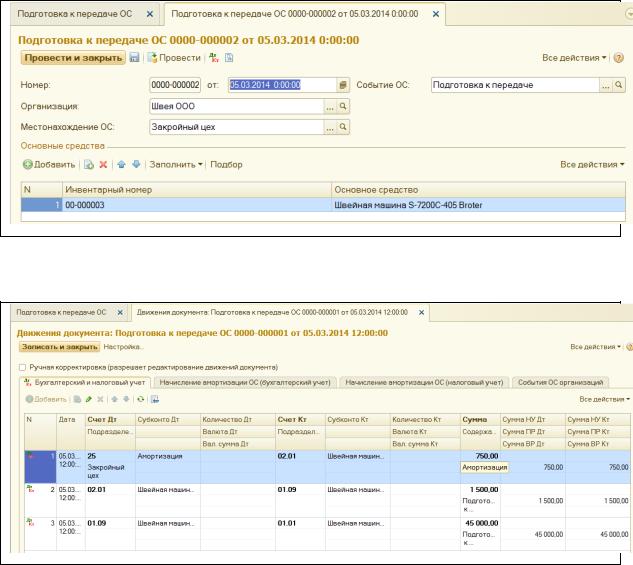
Task: Click the Номер input field
Action: point(175,85)
